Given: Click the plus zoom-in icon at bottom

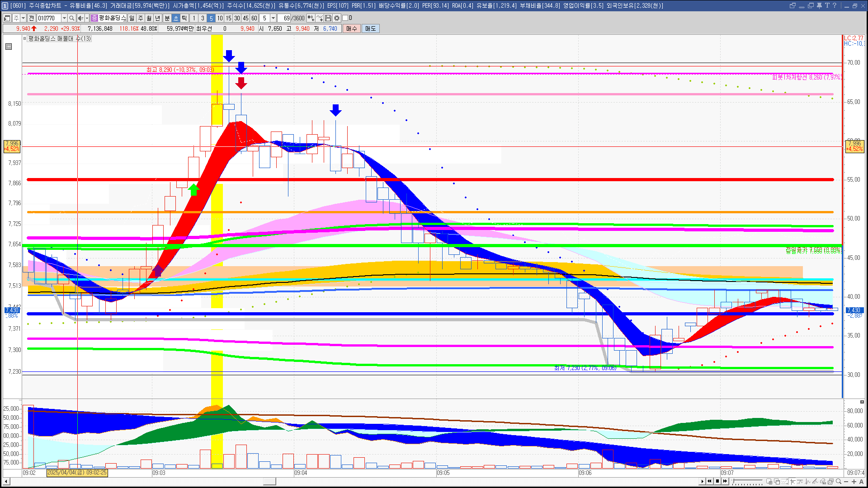Looking at the screenshot, I should [x=854, y=481].
